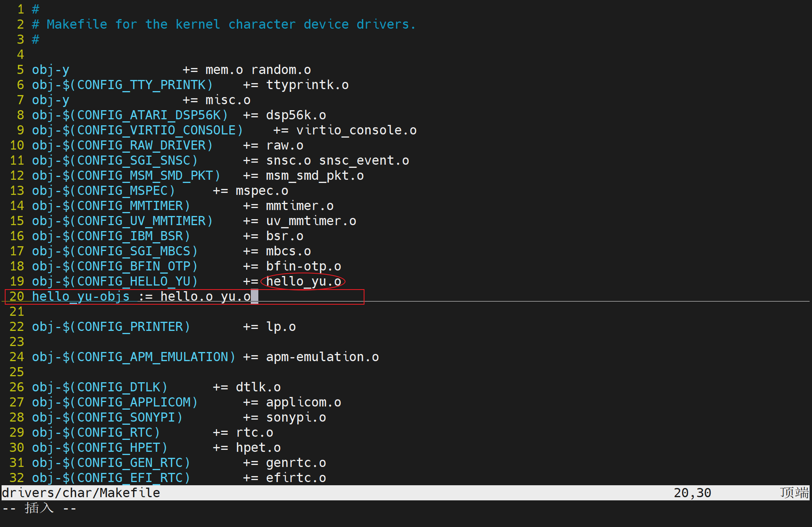
Task: Click CONFIG_SONYPI on line 28
Action: (x=126, y=417)
